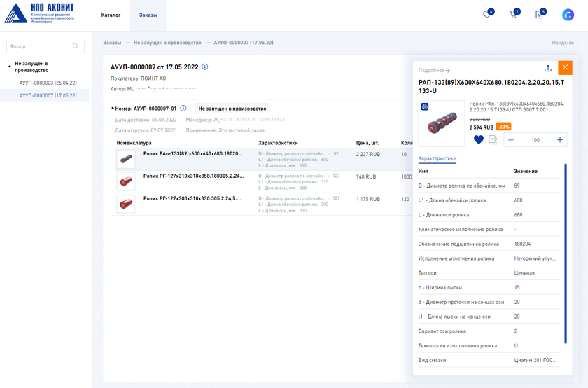Click the user profile avatar

[x=568, y=15]
